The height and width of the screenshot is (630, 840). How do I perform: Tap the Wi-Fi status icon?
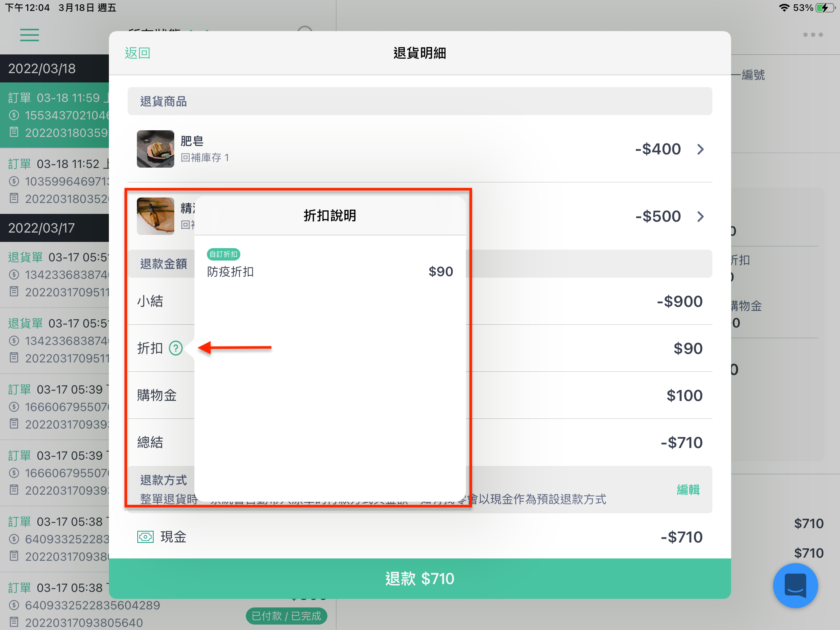coord(784,8)
